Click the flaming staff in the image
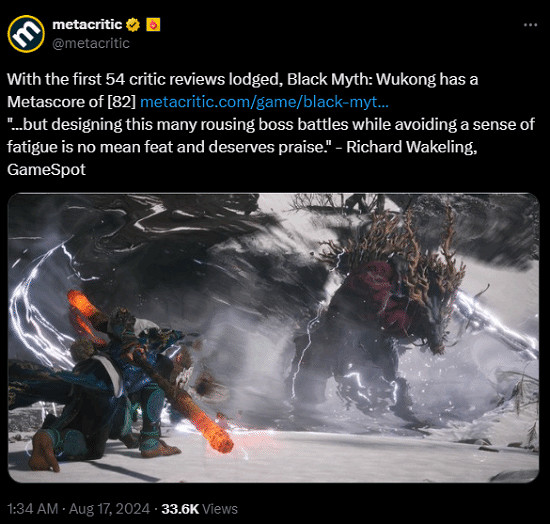This screenshot has width=550, height=524. point(151,372)
